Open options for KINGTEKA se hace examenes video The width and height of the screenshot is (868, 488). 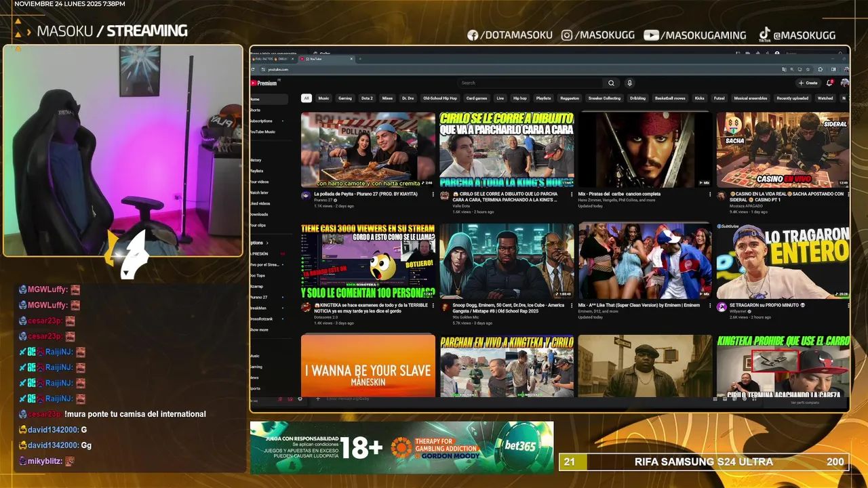click(433, 306)
